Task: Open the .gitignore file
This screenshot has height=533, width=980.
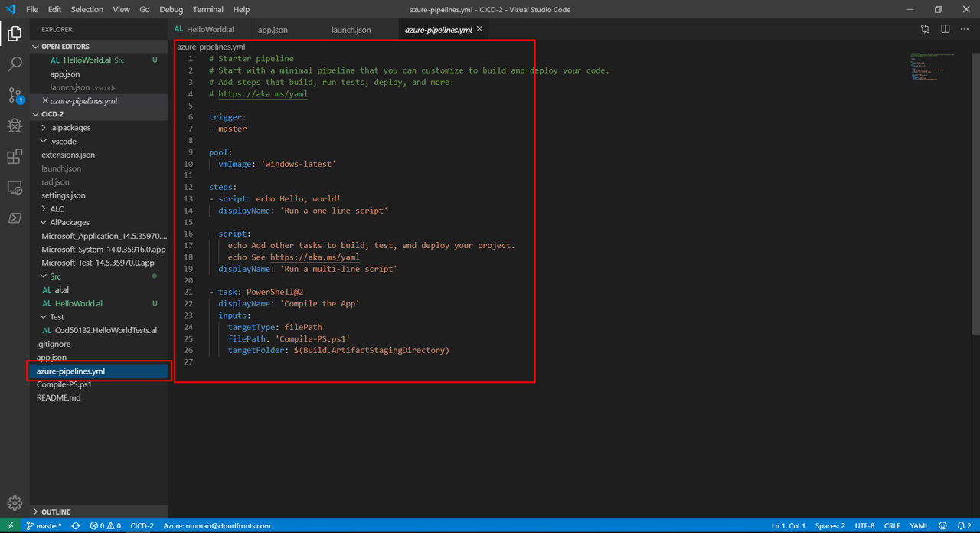Action: click(54, 344)
